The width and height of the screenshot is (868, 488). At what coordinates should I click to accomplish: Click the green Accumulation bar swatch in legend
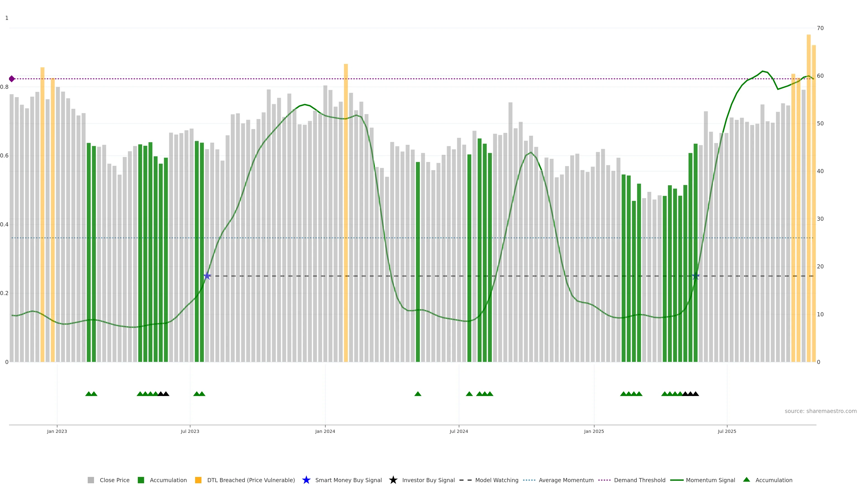141,480
